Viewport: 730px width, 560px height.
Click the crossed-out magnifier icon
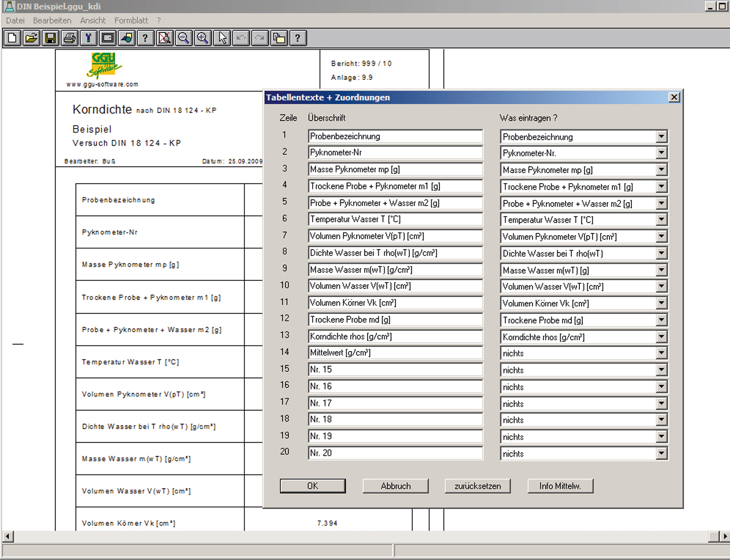coord(164,38)
